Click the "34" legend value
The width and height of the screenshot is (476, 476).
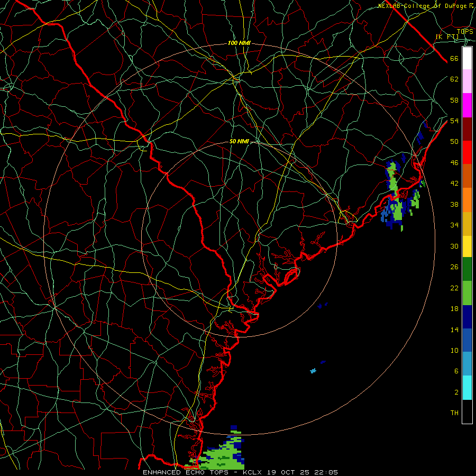[454, 225]
